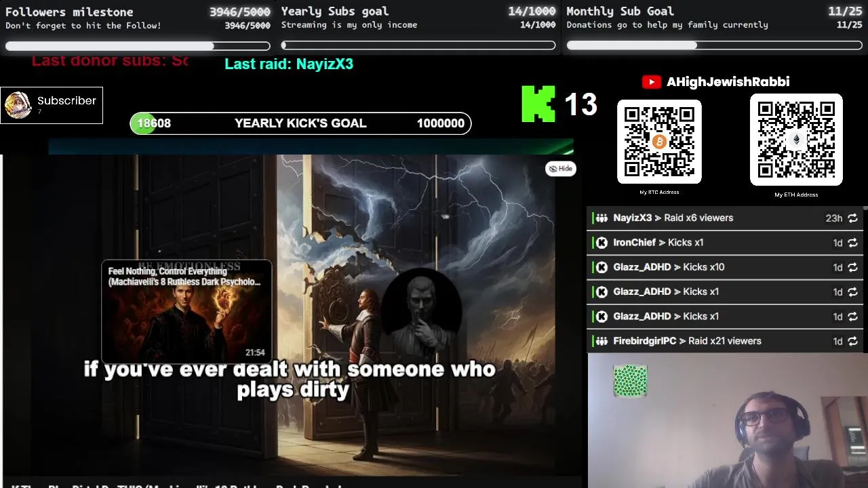Select the IronChief Kicks x1 row

(725, 243)
